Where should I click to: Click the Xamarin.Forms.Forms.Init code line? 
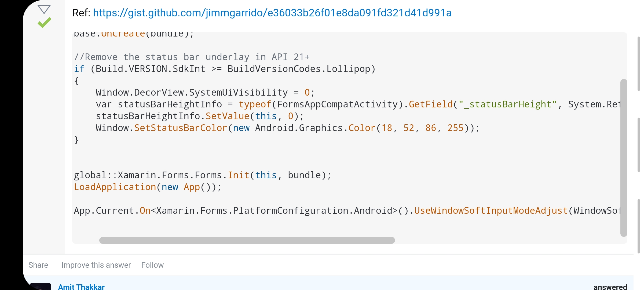tap(203, 175)
